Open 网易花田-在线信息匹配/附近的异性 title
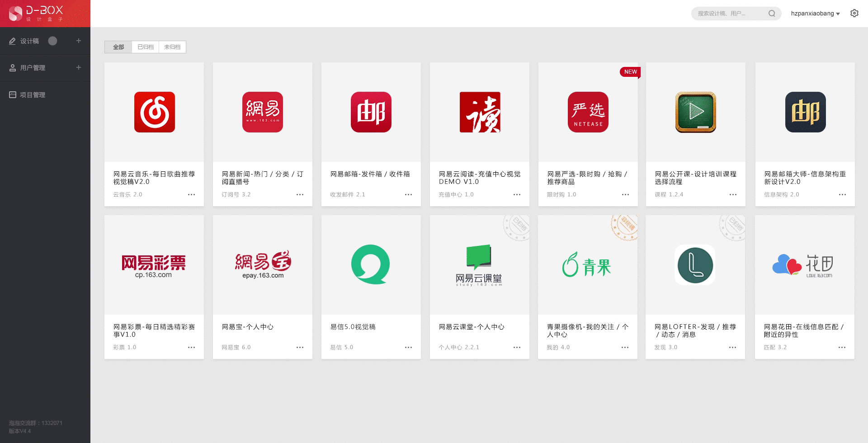The image size is (868, 443). click(804, 330)
